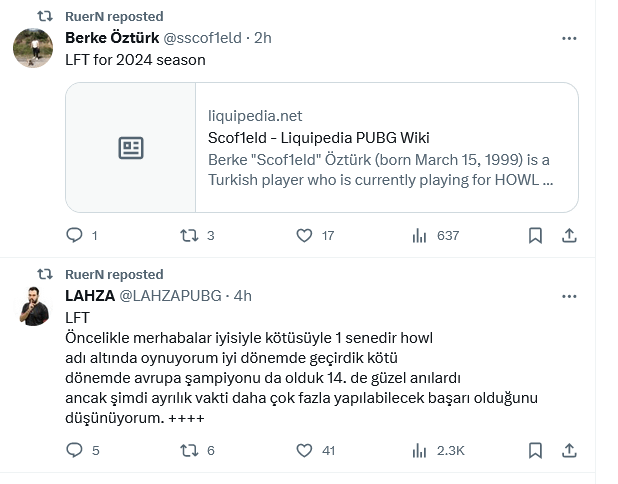
Task: Reply to LAHZA's LFT tweet
Action: pyautogui.click(x=75, y=450)
